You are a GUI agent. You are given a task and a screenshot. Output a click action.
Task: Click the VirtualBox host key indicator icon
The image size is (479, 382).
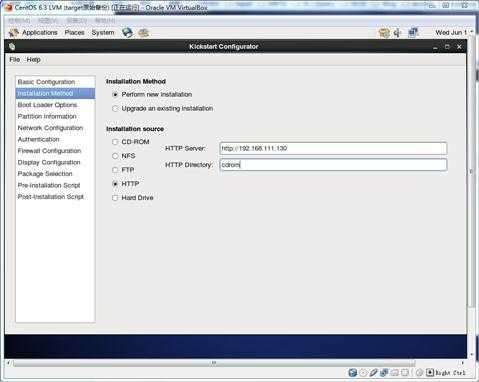tap(430, 373)
